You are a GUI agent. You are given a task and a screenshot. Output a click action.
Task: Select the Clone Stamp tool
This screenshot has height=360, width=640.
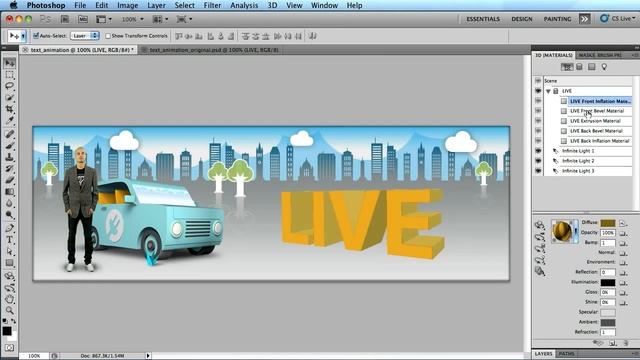tap(9, 157)
